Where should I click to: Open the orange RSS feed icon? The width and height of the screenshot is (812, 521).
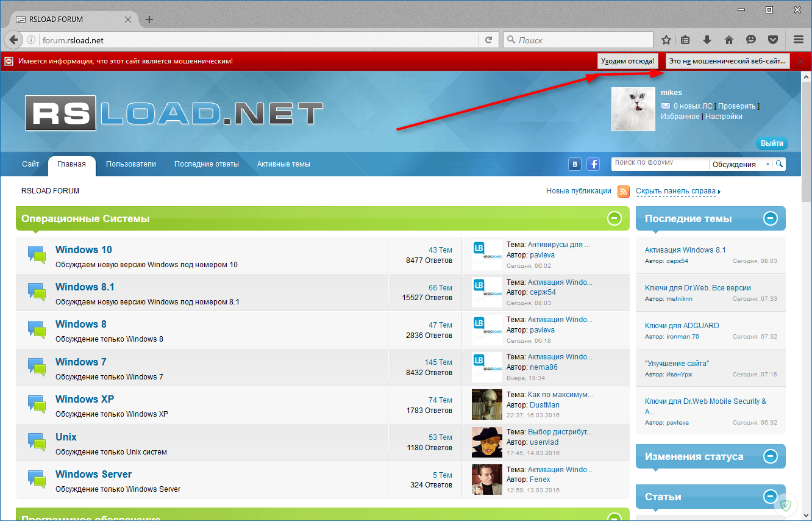624,192
